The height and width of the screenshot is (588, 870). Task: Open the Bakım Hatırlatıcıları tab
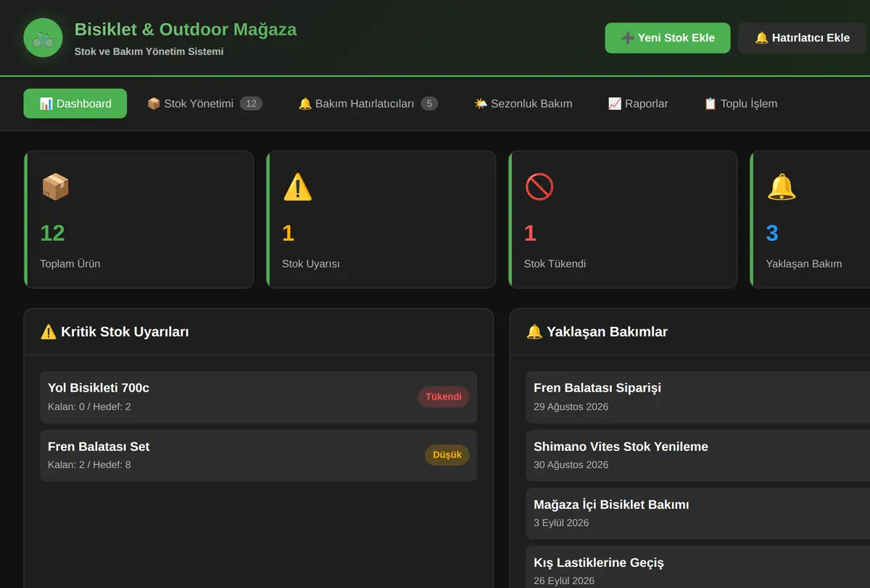[x=368, y=104]
